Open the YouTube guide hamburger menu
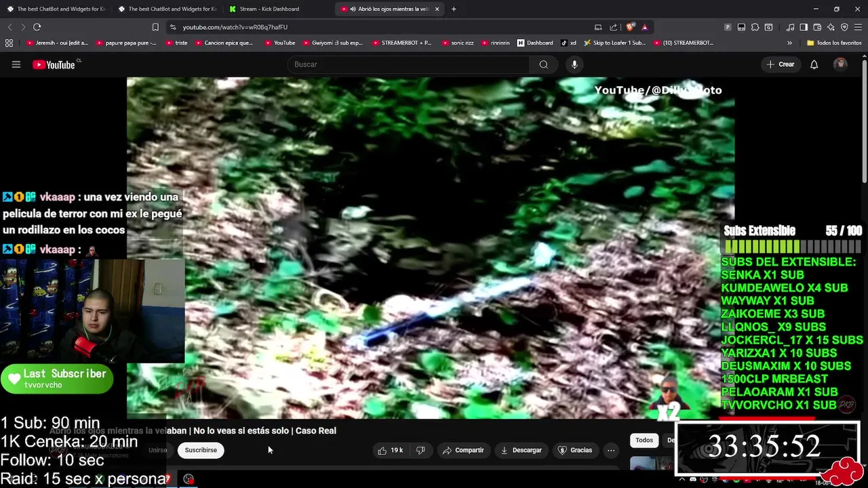This screenshot has height=488, width=868. click(x=16, y=64)
